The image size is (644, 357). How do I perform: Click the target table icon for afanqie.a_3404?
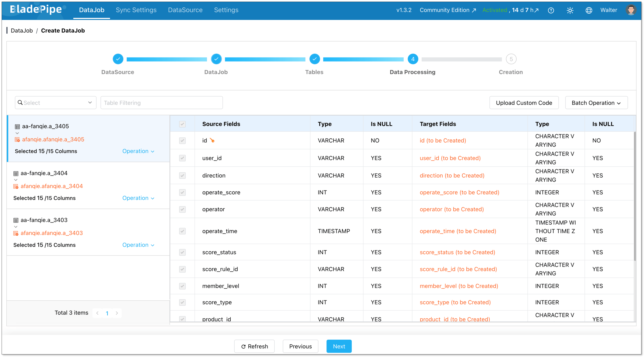[x=16, y=186]
